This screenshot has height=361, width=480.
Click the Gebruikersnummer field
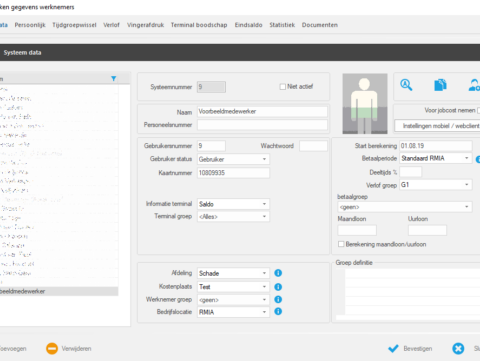(x=211, y=146)
